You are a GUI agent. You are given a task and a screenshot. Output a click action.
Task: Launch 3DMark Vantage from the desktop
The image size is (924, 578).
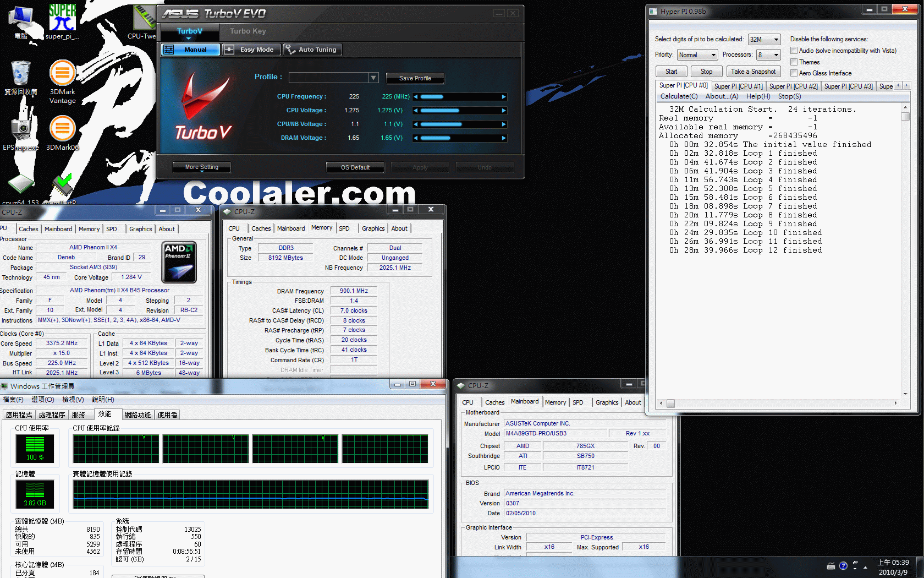[x=62, y=81]
